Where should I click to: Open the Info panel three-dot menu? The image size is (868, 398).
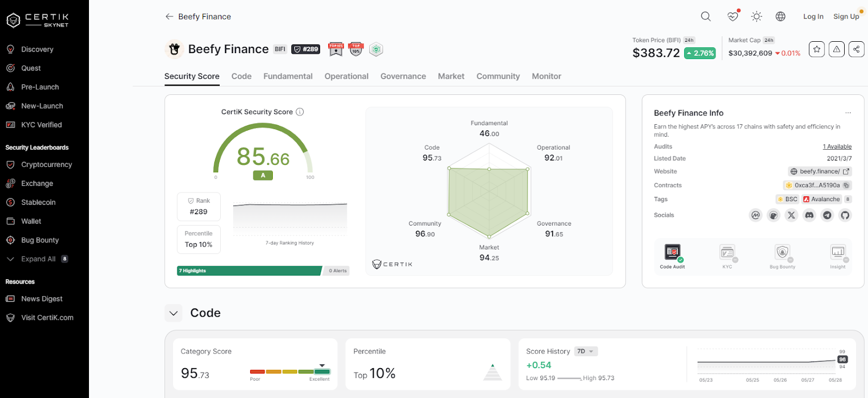(x=848, y=113)
